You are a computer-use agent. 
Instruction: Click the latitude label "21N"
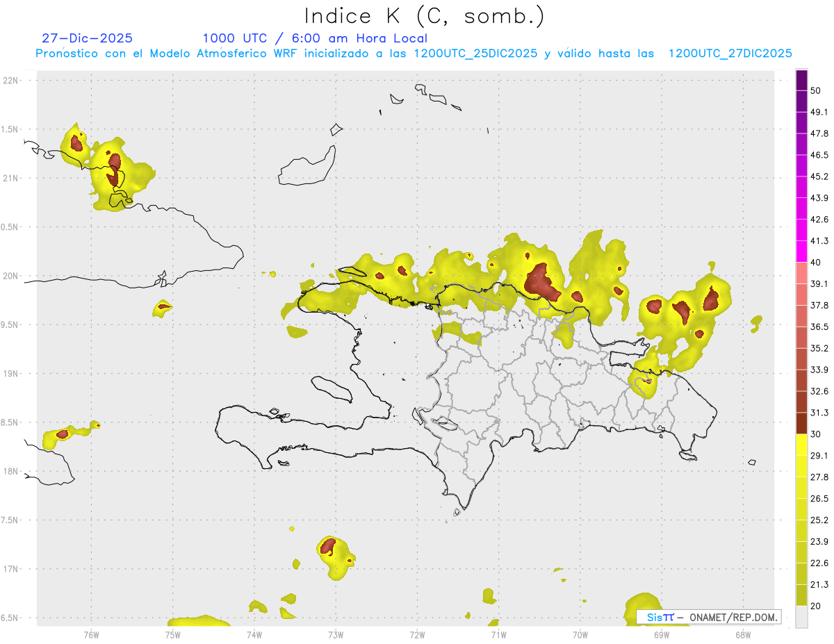coord(12,179)
